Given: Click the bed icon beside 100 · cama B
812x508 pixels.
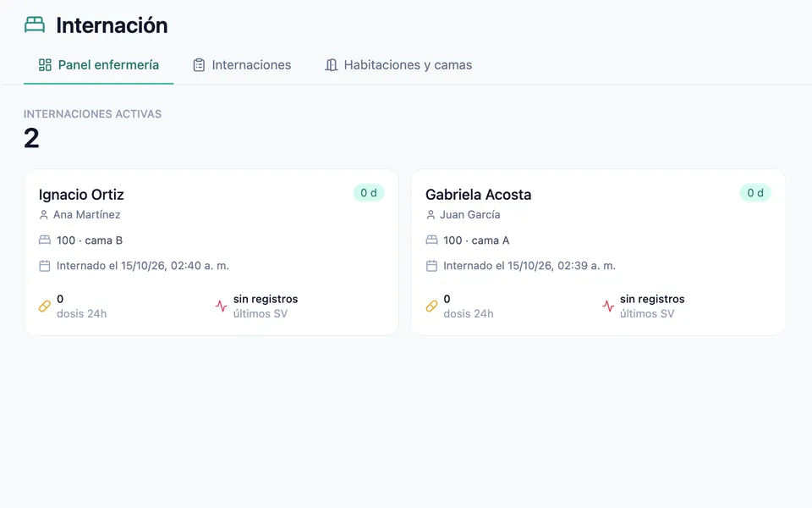Looking at the screenshot, I should point(45,240).
